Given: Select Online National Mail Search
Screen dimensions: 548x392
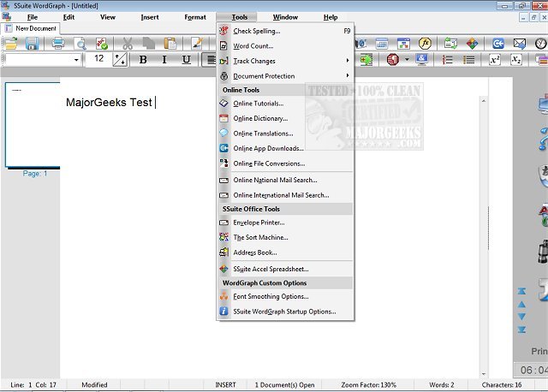Looking at the screenshot, I should (285, 180).
